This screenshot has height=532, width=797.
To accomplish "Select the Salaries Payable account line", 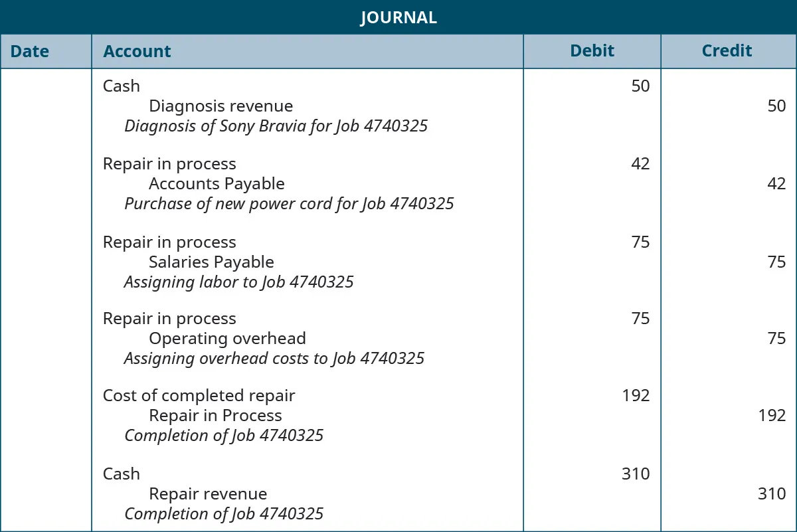I will [211, 262].
